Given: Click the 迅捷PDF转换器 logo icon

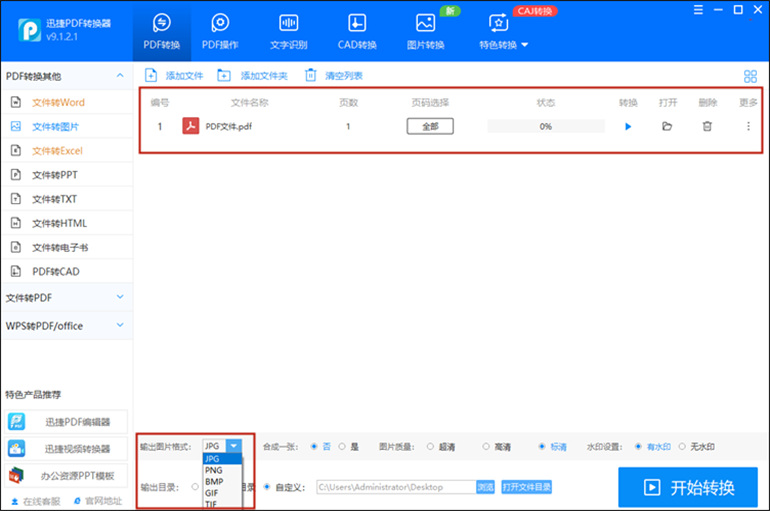Looking at the screenshot, I should tap(29, 30).
